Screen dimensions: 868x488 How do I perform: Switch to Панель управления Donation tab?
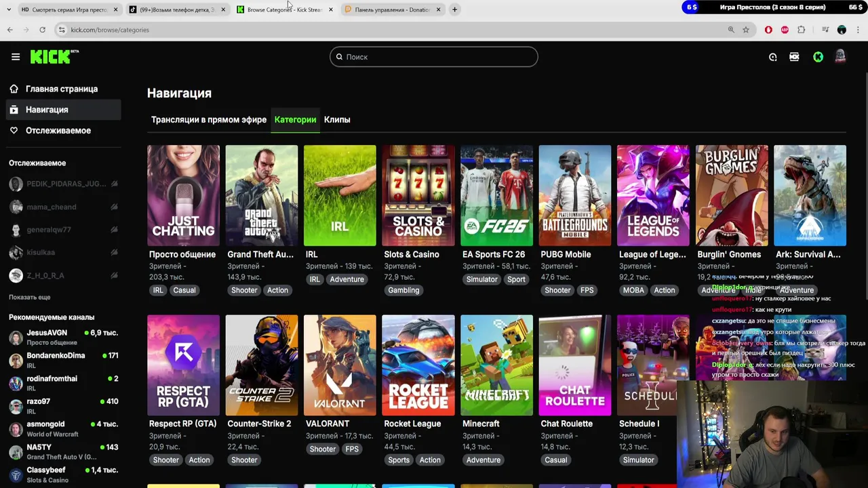pyautogui.click(x=392, y=9)
